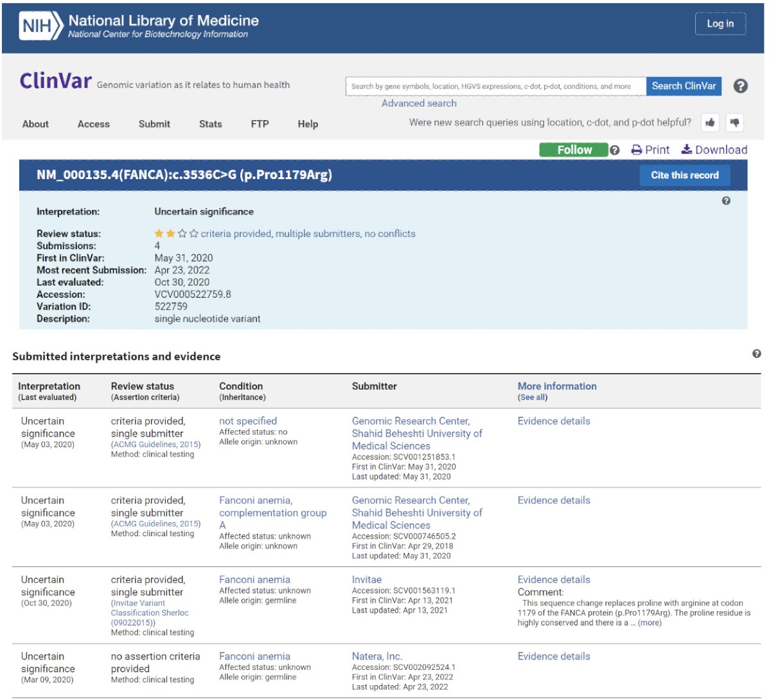
Task: Click 'single nucleotide variant' description
Action: click(208, 319)
